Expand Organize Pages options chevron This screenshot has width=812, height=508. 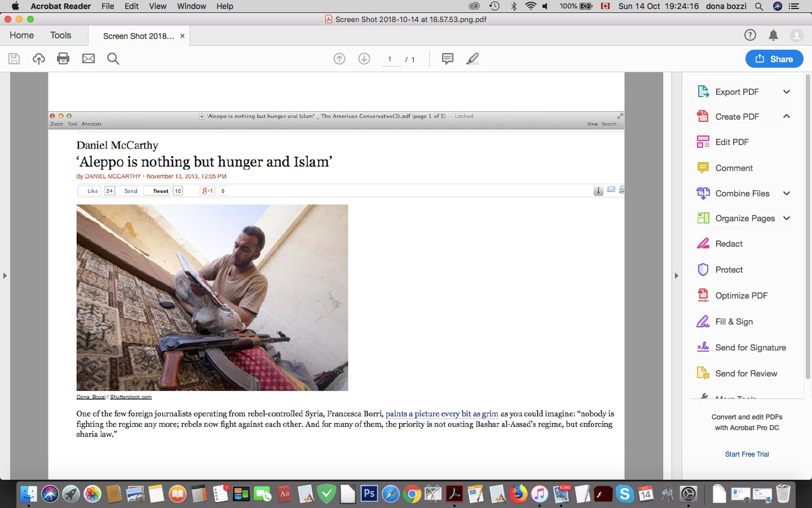pos(787,218)
